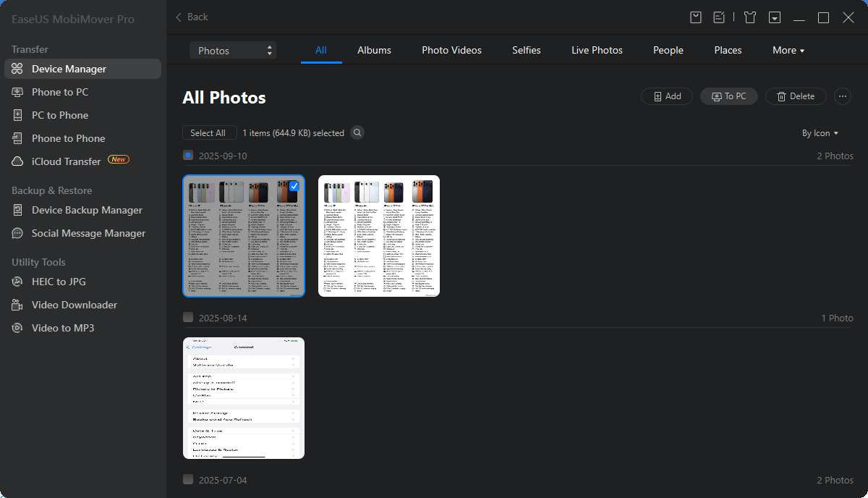
Task: Open the search field for photos
Action: pyautogui.click(x=357, y=132)
